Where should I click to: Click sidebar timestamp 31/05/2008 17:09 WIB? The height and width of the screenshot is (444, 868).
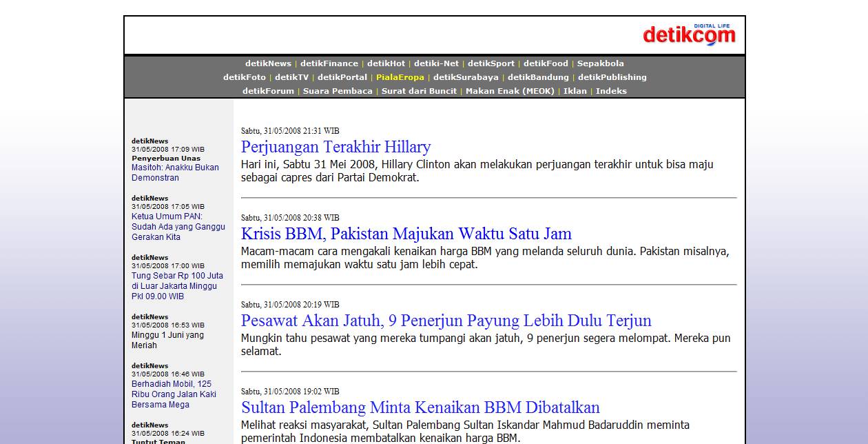(168, 149)
